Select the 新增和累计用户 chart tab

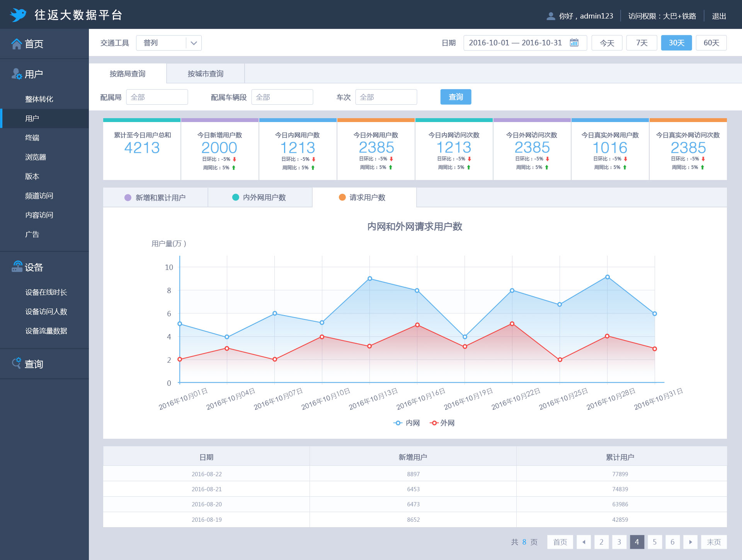[x=155, y=197]
